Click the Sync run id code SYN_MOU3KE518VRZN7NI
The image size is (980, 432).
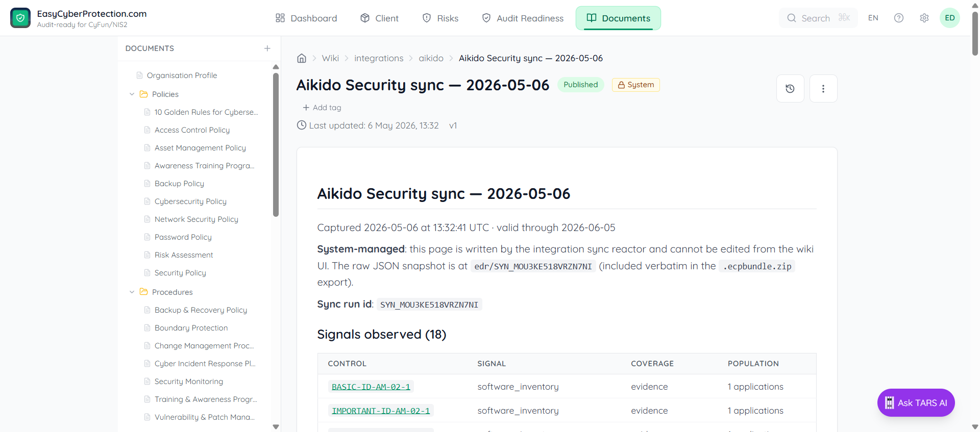(429, 304)
